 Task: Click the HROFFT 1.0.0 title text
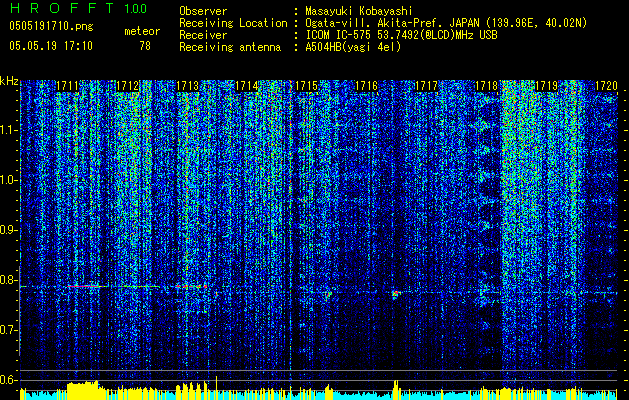tap(78, 8)
